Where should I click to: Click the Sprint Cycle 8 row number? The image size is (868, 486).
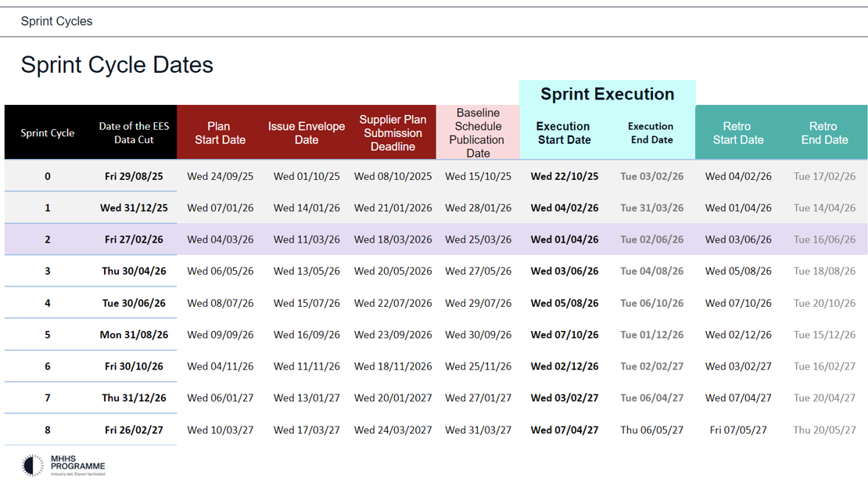coord(47,430)
